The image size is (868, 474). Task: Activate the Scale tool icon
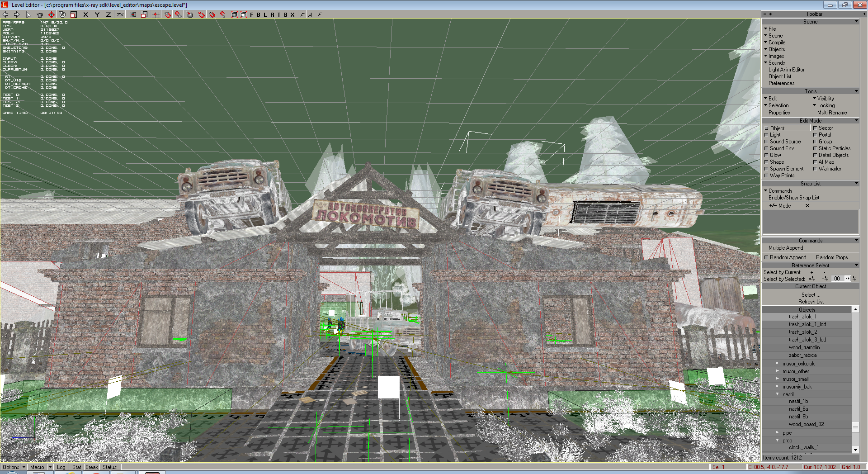tap(74, 14)
